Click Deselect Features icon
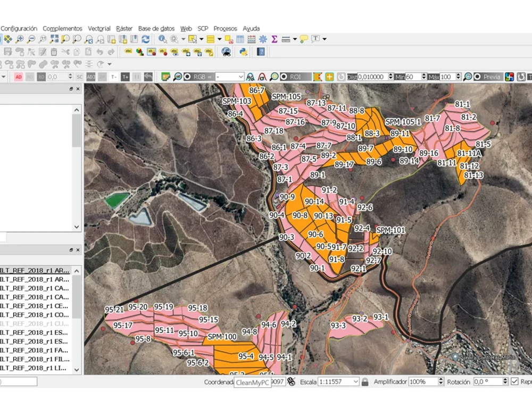 229,39
